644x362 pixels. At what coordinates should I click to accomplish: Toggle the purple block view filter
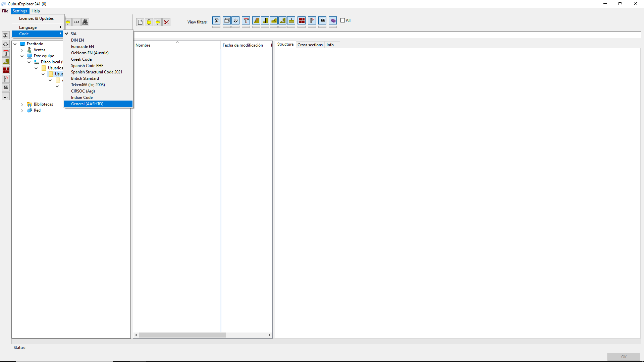tap(333, 21)
